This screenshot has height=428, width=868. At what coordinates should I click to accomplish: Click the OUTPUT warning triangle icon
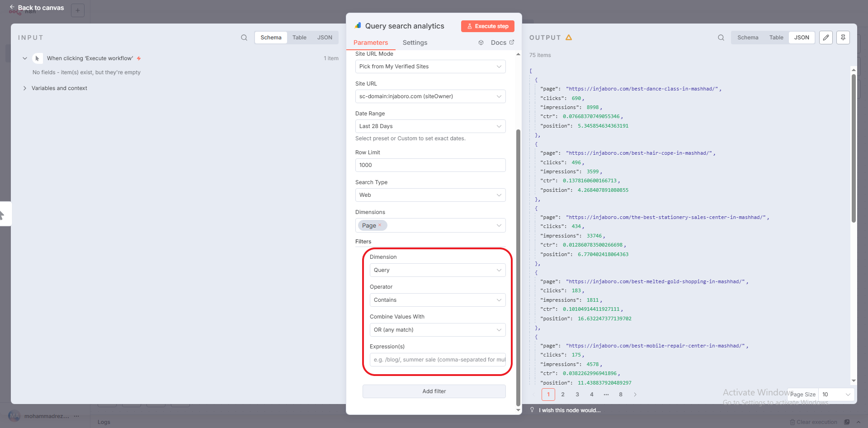coord(569,38)
